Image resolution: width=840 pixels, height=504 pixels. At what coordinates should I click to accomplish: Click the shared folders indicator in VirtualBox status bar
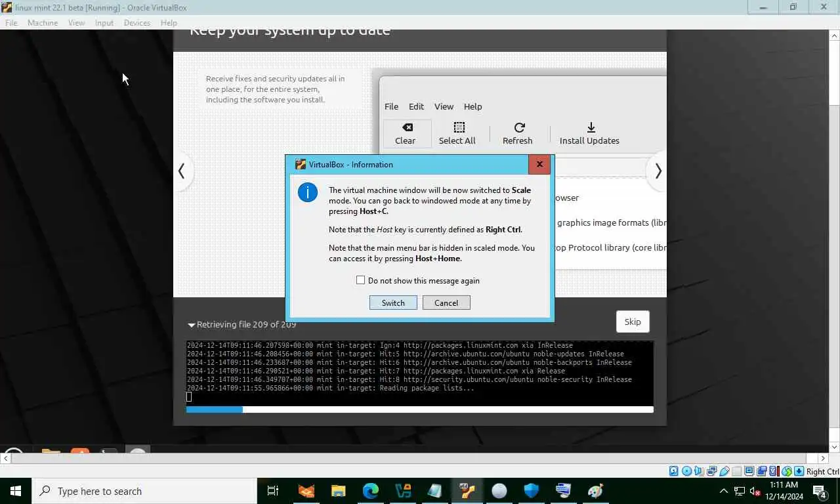tap(736, 471)
